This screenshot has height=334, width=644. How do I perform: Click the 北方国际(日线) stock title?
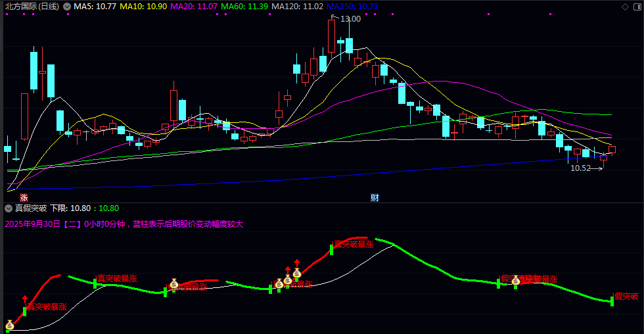[32, 7]
